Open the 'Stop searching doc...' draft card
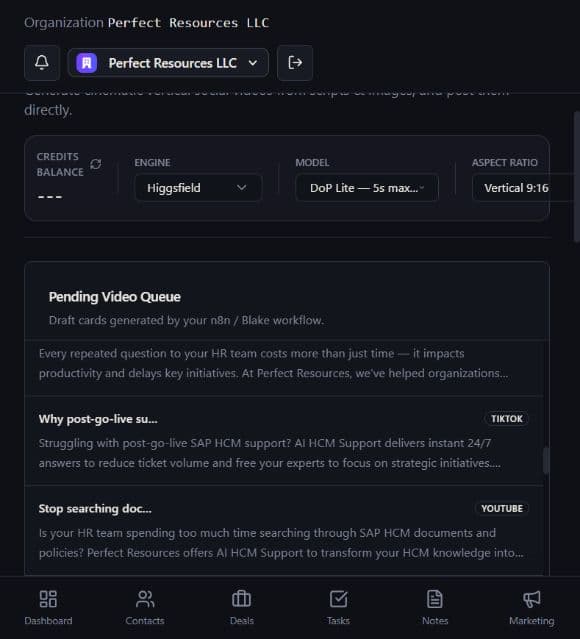Viewport: 580px width, 639px height. (284, 531)
